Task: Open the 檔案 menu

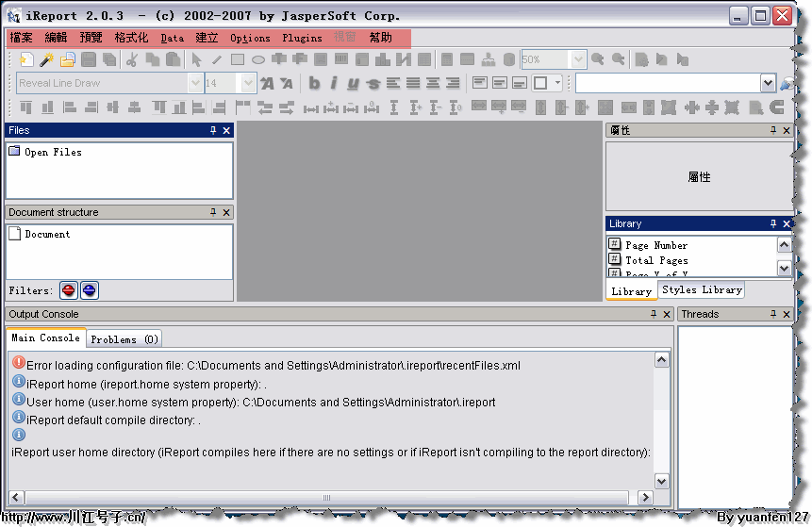Action: 22,38
